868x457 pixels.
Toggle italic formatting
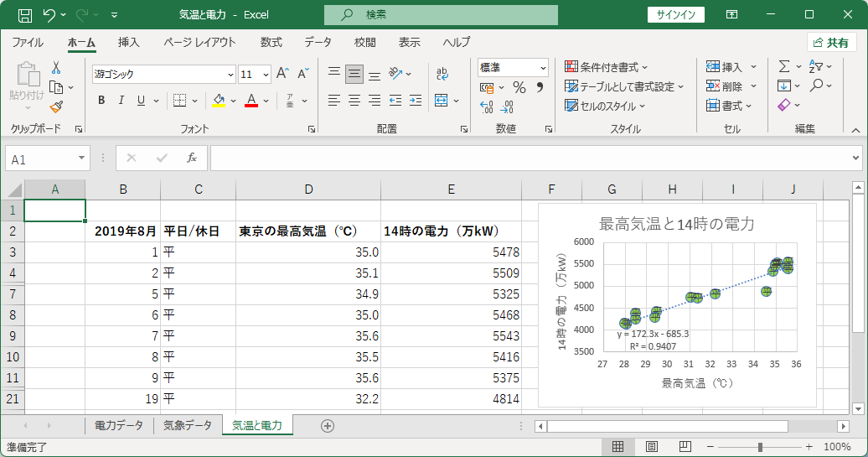tap(121, 101)
